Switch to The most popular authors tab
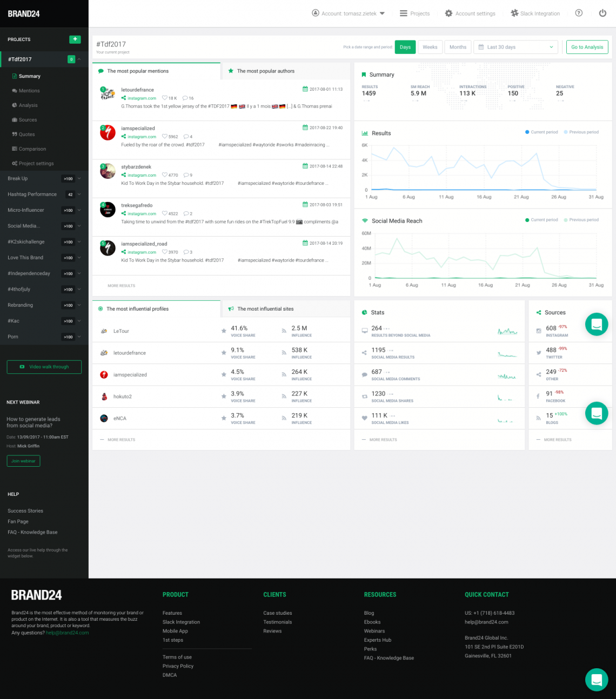The width and height of the screenshot is (616, 699). point(265,71)
